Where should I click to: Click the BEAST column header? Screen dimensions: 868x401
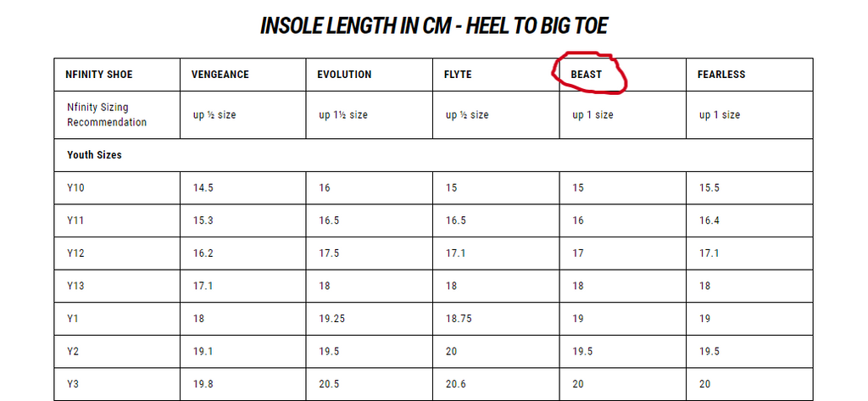pos(587,75)
